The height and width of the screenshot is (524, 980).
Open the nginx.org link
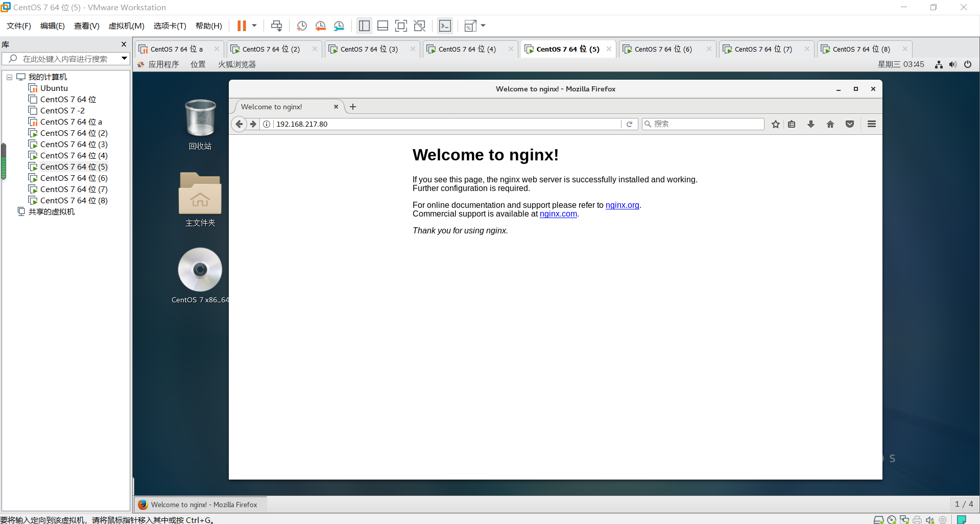click(x=623, y=205)
